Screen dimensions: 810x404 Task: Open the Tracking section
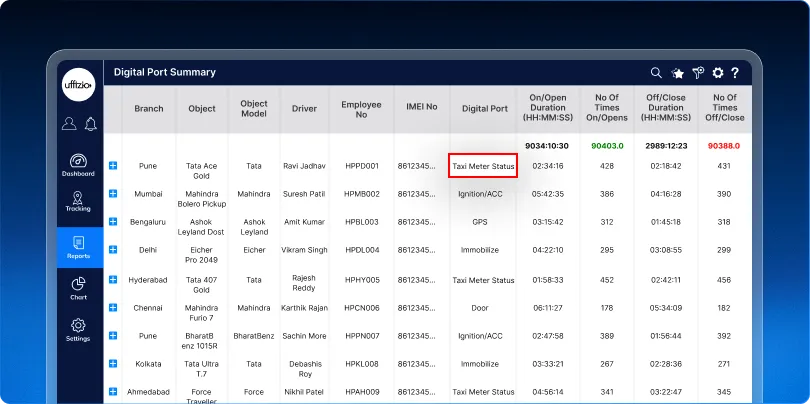tap(78, 202)
